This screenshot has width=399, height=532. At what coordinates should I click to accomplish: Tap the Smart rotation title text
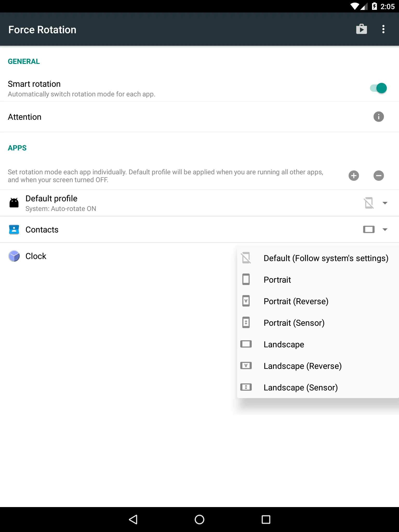[x=34, y=84]
